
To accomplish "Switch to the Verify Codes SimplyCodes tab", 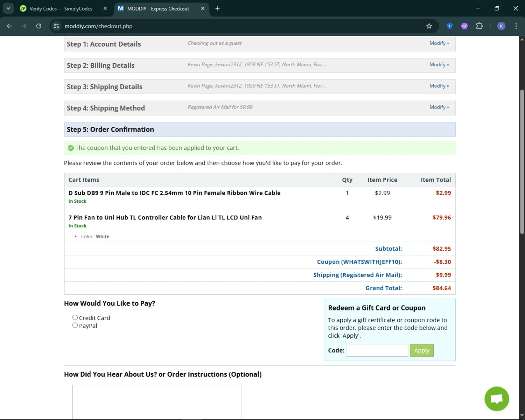I will (x=61, y=8).
